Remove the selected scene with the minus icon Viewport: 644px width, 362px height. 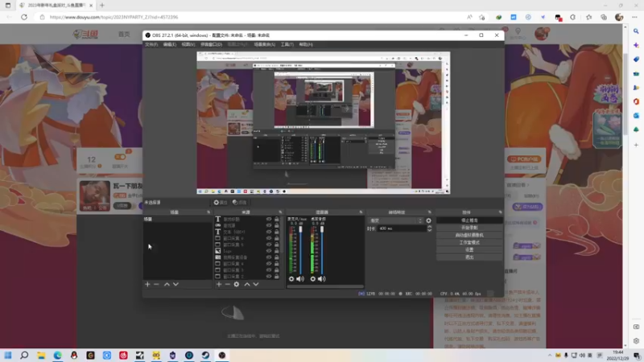tap(156, 284)
